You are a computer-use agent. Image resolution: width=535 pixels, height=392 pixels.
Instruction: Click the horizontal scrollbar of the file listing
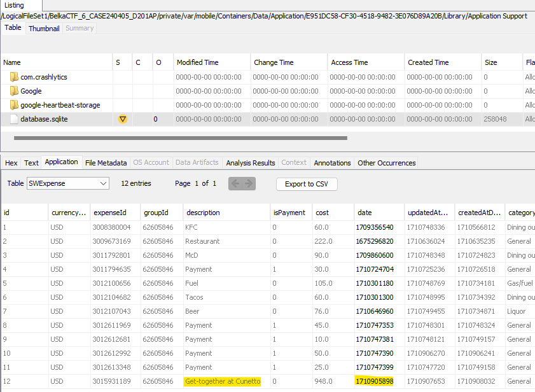[x=181, y=138]
